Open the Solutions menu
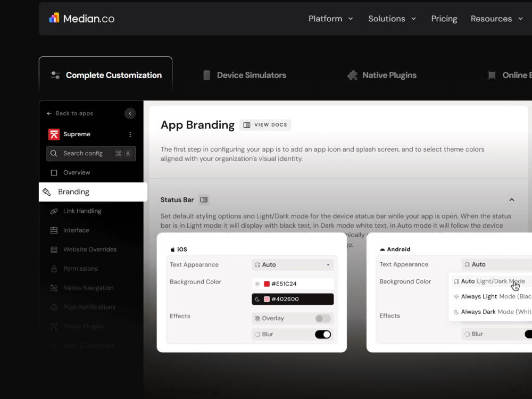This screenshot has width=532, height=399. pyautogui.click(x=392, y=19)
